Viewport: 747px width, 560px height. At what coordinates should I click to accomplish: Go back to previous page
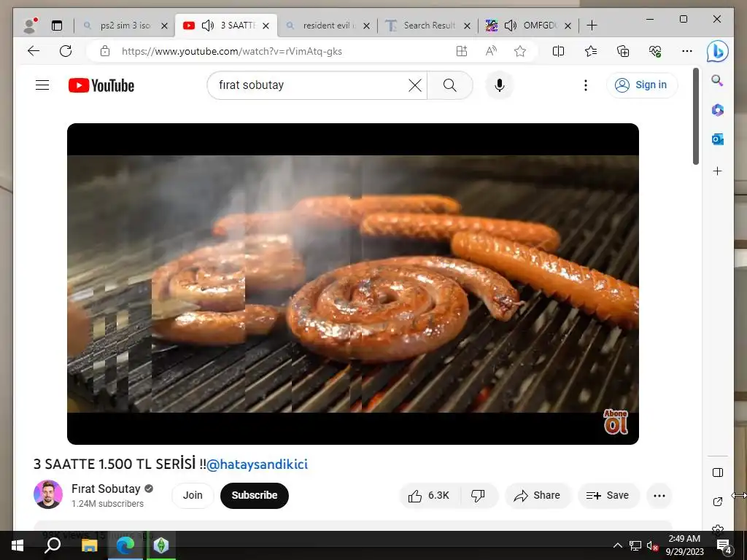34,51
